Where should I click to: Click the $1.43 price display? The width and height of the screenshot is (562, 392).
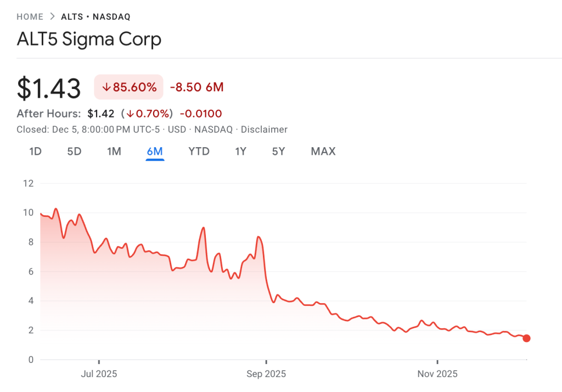pos(48,87)
